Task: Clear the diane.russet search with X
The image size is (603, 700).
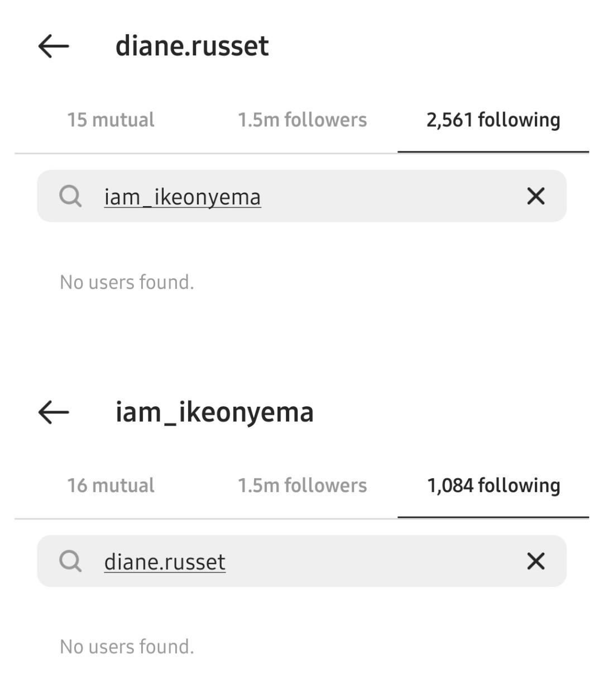Action: coord(535,561)
